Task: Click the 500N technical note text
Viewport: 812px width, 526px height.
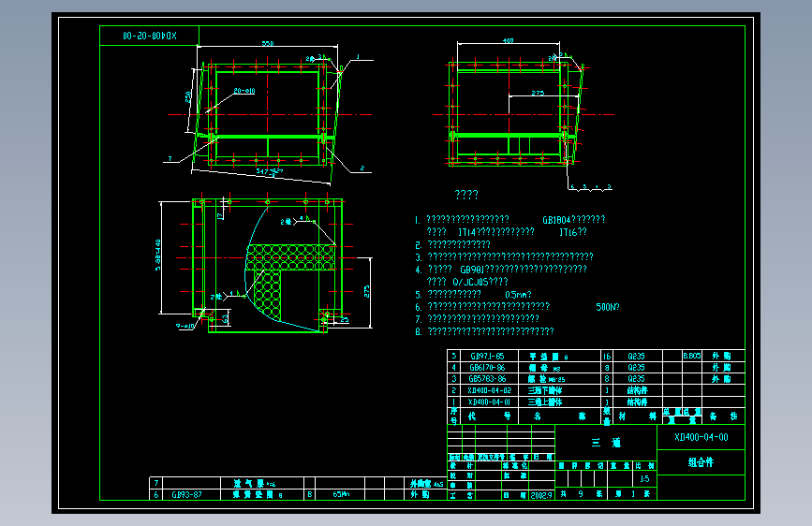Action: pyautogui.click(x=608, y=307)
